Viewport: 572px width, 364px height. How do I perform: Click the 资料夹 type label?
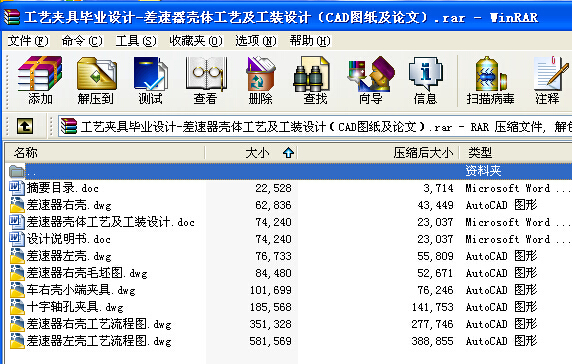(x=483, y=171)
